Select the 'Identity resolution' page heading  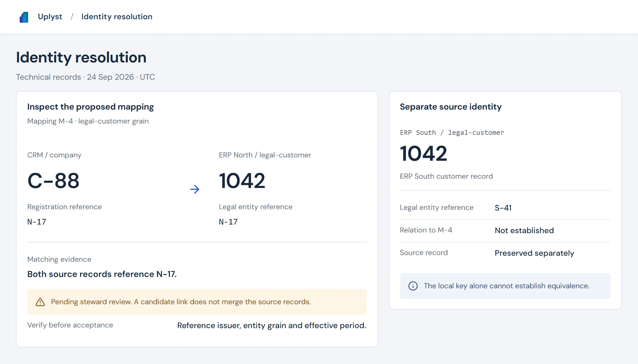[x=81, y=57]
